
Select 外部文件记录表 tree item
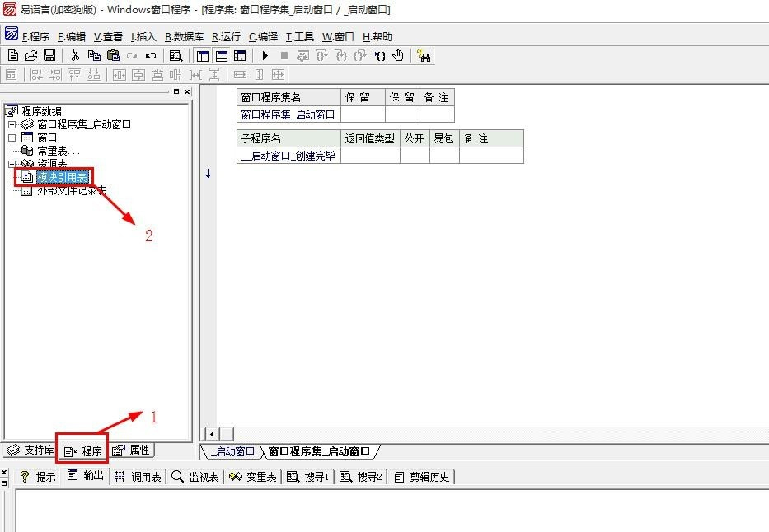[x=72, y=190]
